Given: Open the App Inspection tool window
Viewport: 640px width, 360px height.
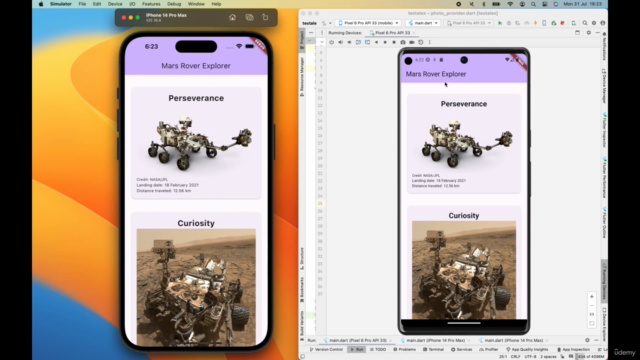Looking at the screenshot, I should [x=573, y=349].
